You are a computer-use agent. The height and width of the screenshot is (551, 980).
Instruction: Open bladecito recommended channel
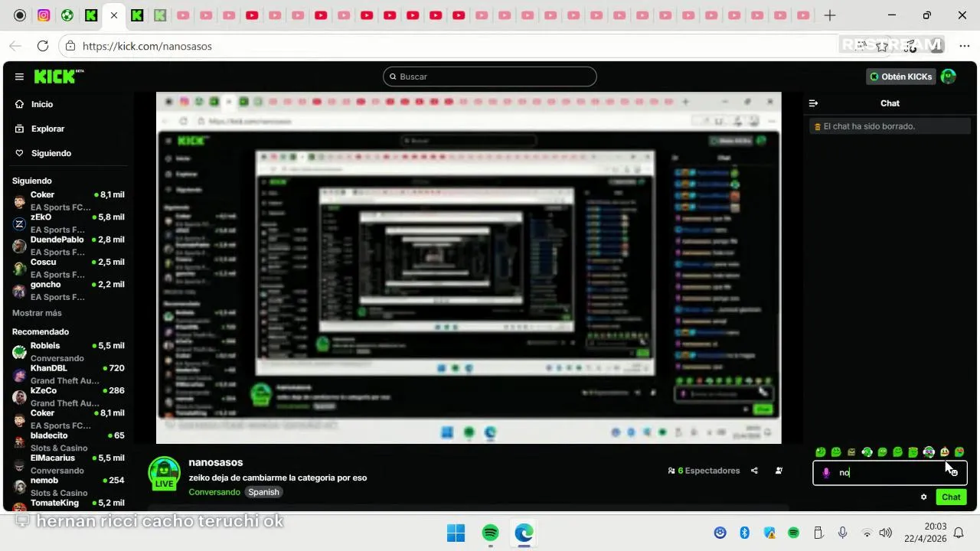click(x=68, y=442)
